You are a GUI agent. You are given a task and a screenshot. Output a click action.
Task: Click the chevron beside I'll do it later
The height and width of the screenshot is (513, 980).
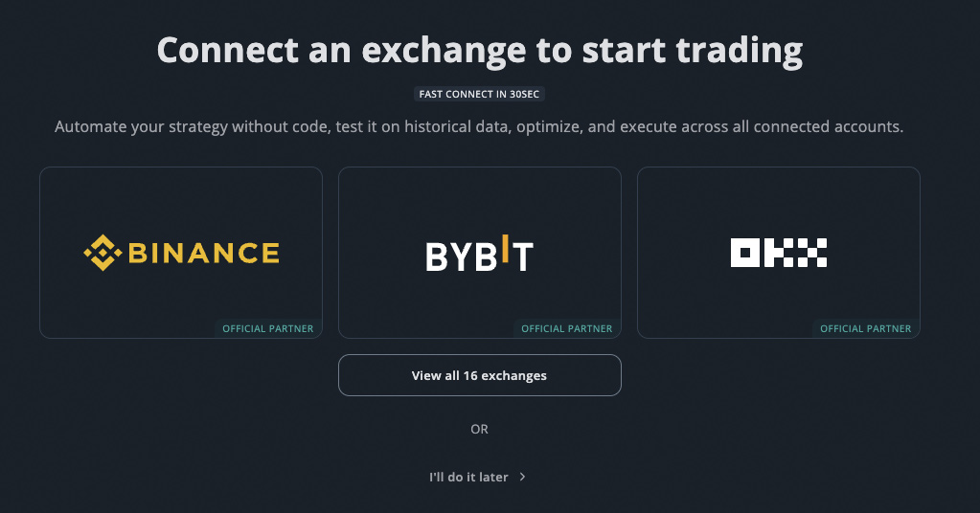[522, 477]
